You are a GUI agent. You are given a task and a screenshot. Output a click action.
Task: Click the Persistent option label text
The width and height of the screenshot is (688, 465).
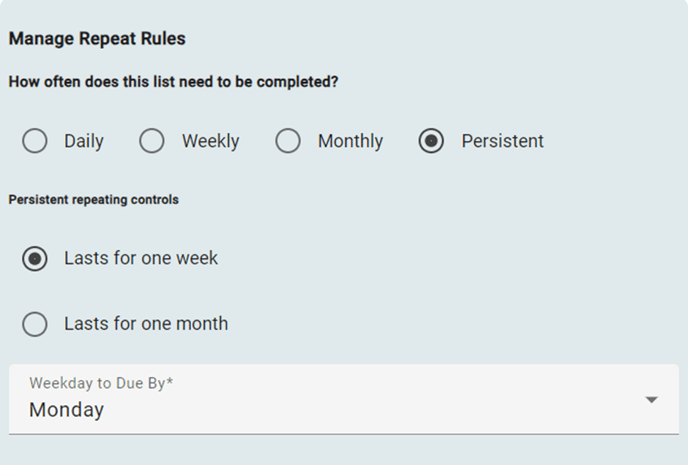click(502, 141)
